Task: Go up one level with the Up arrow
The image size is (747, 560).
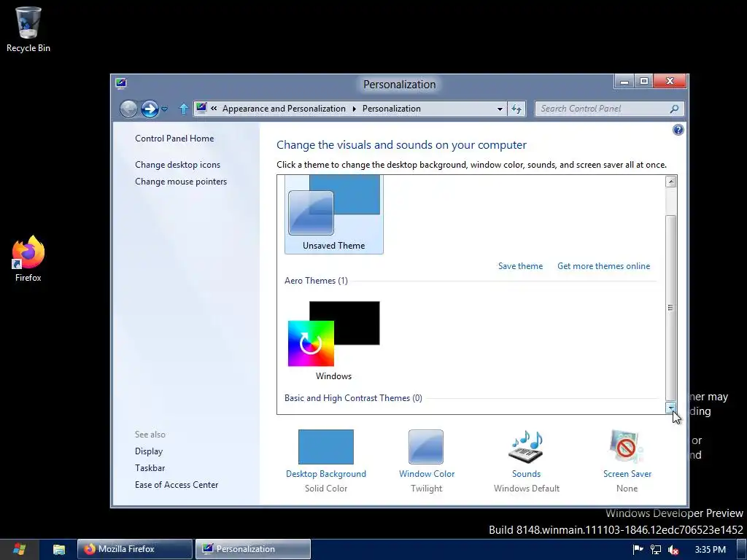Action: [x=183, y=109]
